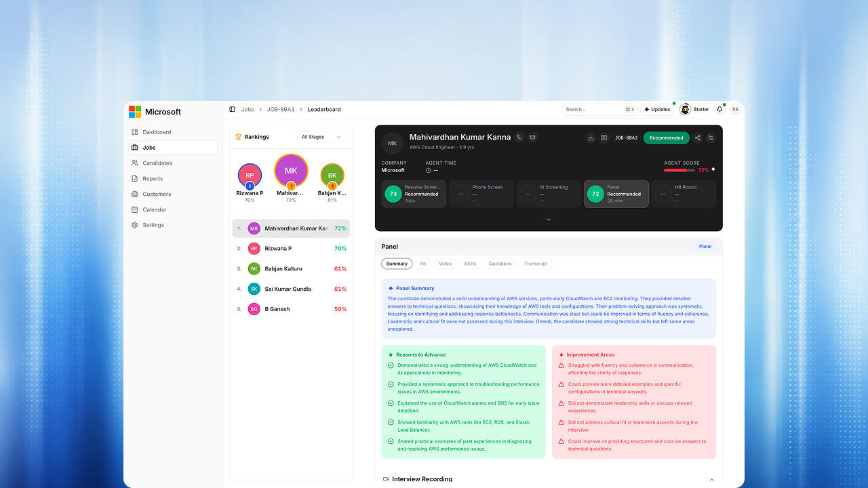Click the Leaderboard breadcrumb

tap(324, 109)
